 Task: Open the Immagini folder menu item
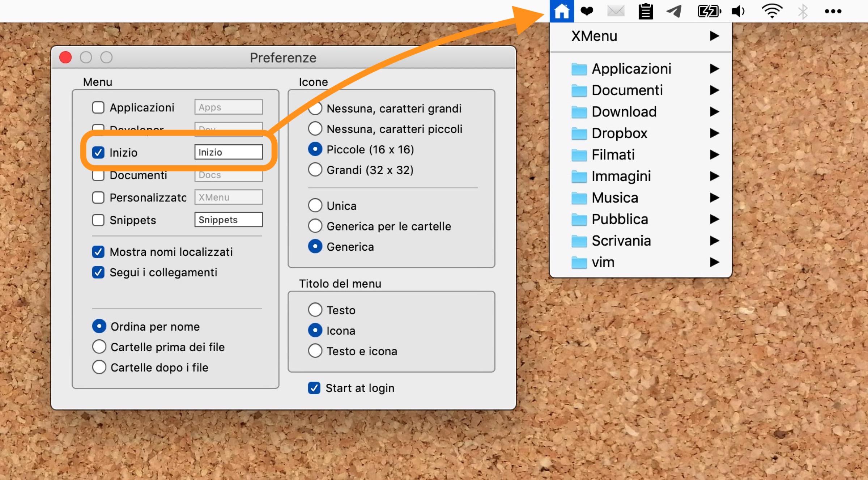click(x=621, y=176)
